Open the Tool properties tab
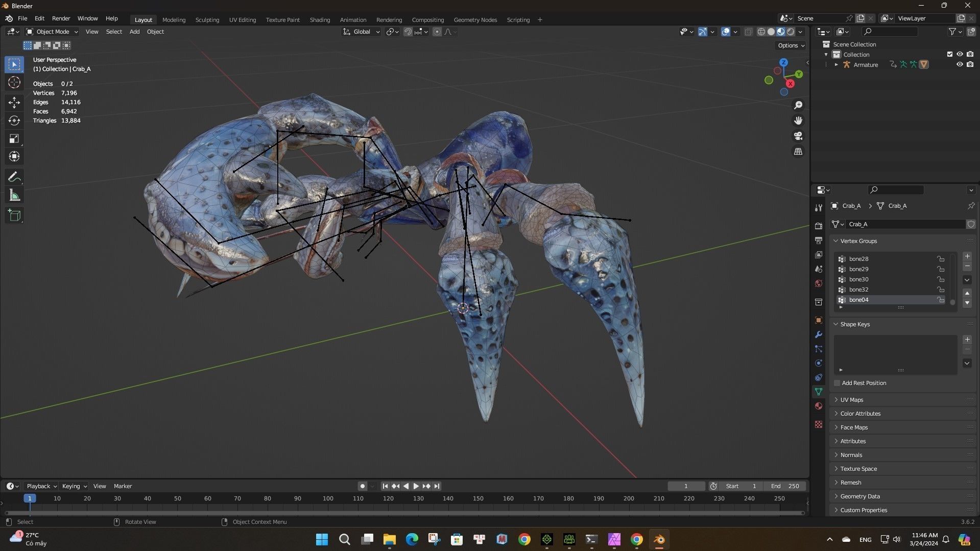Image resolution: width=980 pixels, height=551 pixels. [819, 208]
